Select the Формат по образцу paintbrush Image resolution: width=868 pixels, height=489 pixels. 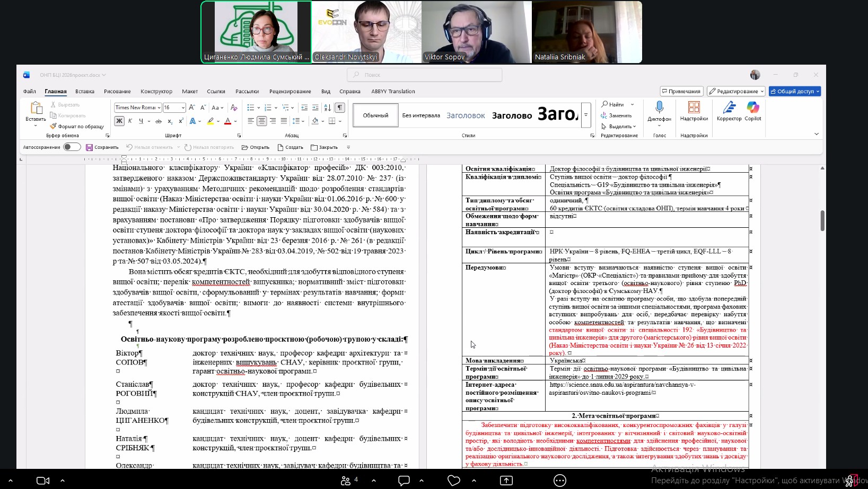[x=77, y=127]
